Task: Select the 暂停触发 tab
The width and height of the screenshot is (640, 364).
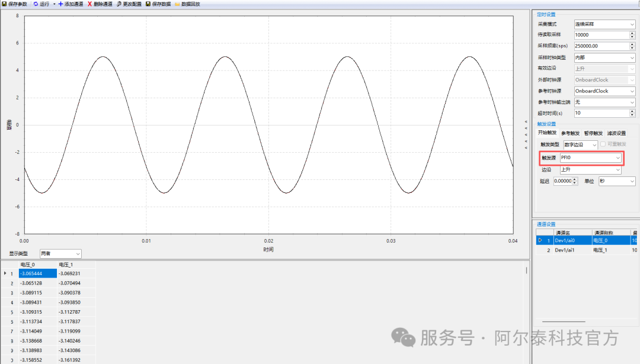Action: click(593, 133)
